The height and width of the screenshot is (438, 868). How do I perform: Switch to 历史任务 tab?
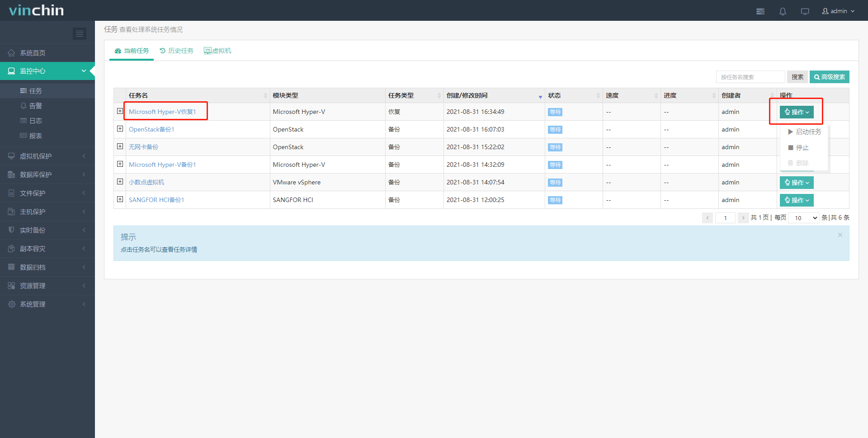click(176, 51)
